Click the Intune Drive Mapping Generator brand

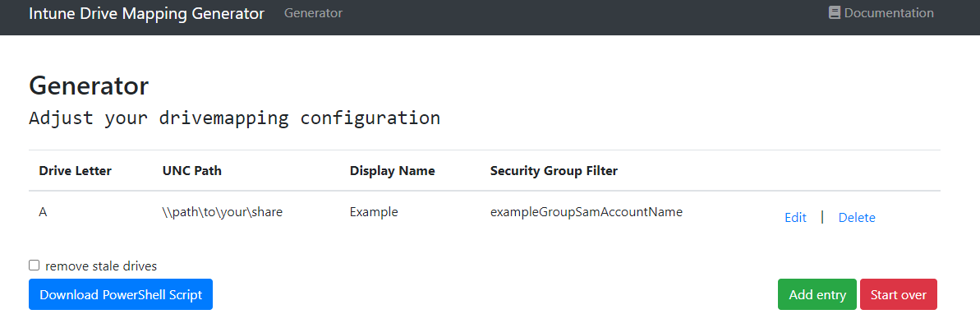[x=147, y=13]
